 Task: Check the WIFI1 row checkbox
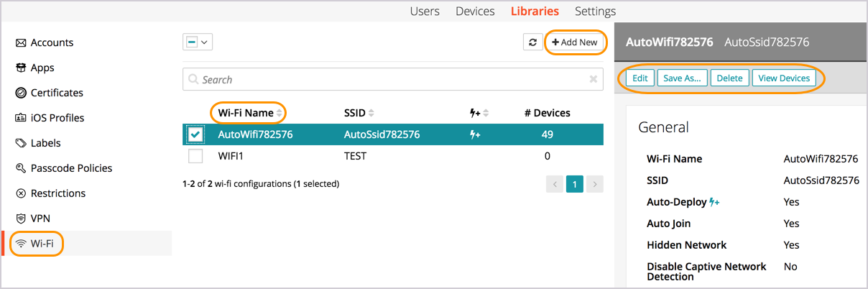coord(195,156)
